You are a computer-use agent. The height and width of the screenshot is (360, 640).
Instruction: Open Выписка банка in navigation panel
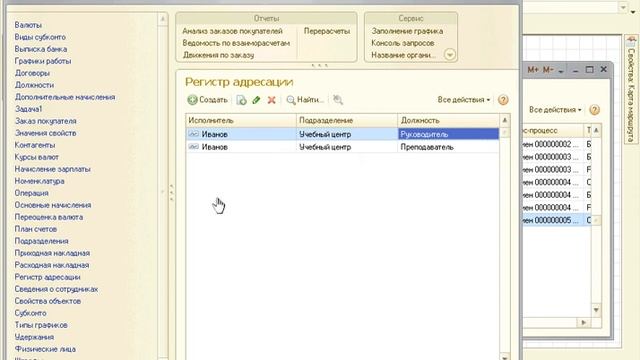[41, 49]
